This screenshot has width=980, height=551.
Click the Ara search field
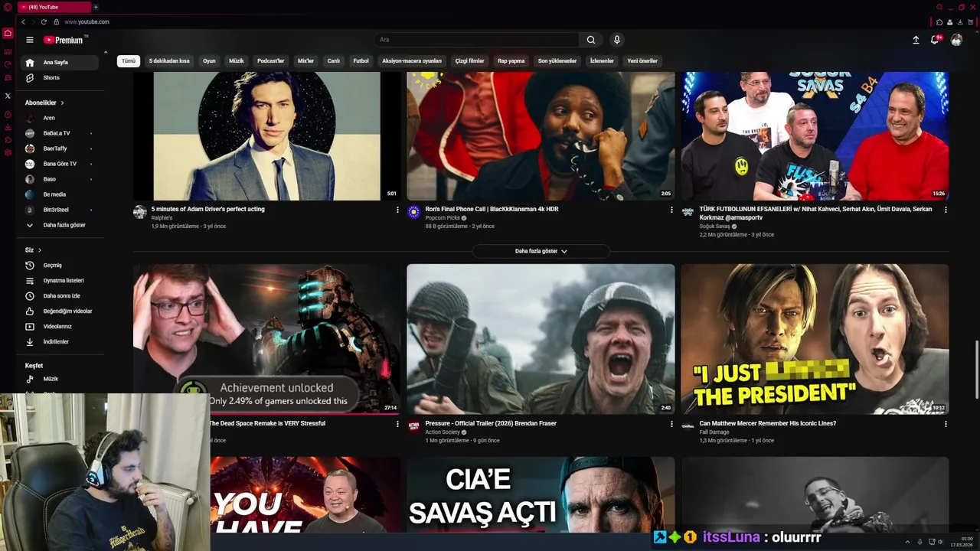pyautogui.click(x=477, y=40)
